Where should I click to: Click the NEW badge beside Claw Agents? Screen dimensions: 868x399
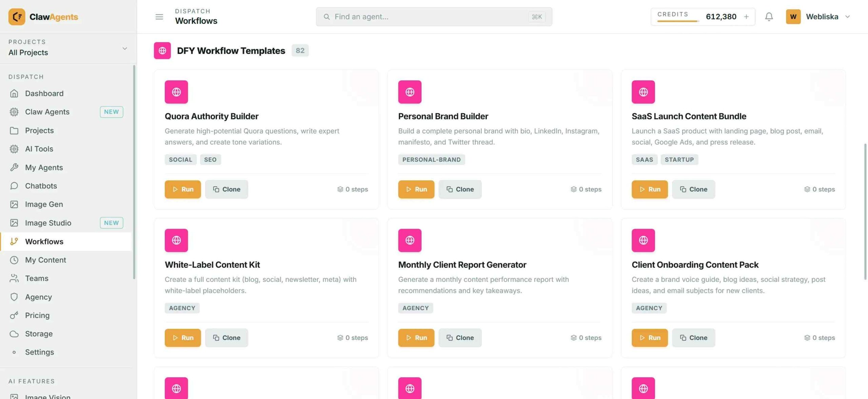[x=111, y=112]
